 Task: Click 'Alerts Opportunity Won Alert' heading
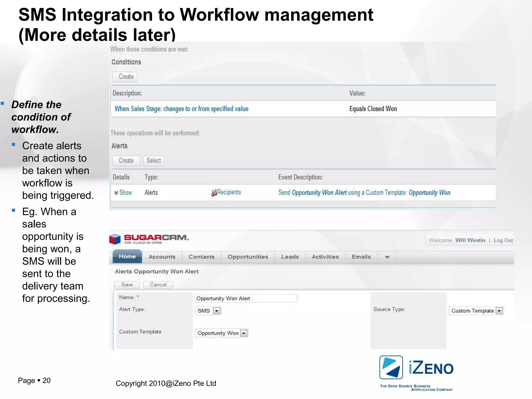157,271
